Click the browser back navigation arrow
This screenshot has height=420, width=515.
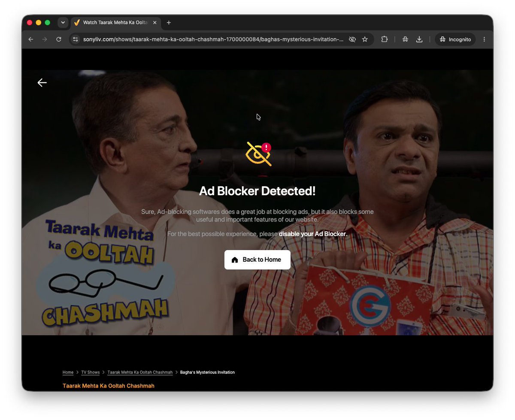(x=31, y=39)
